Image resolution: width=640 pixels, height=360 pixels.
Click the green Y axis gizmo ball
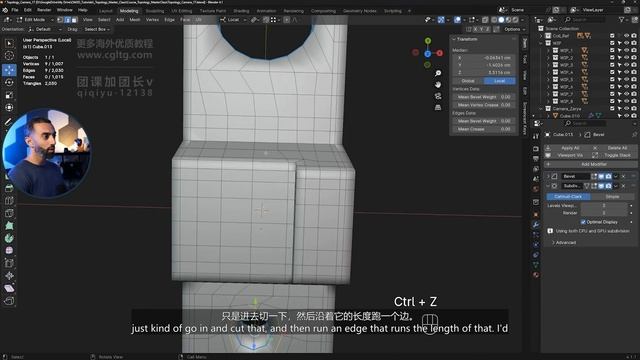[x=428, y=41]
